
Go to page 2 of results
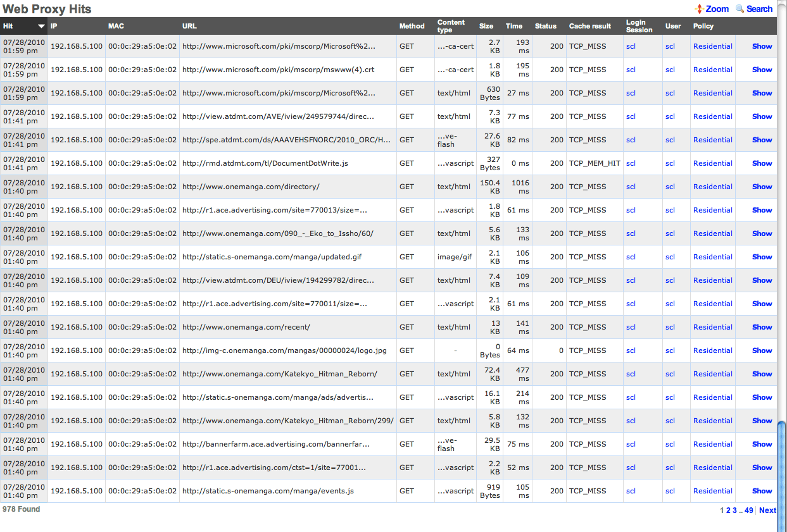click(728, 510)
